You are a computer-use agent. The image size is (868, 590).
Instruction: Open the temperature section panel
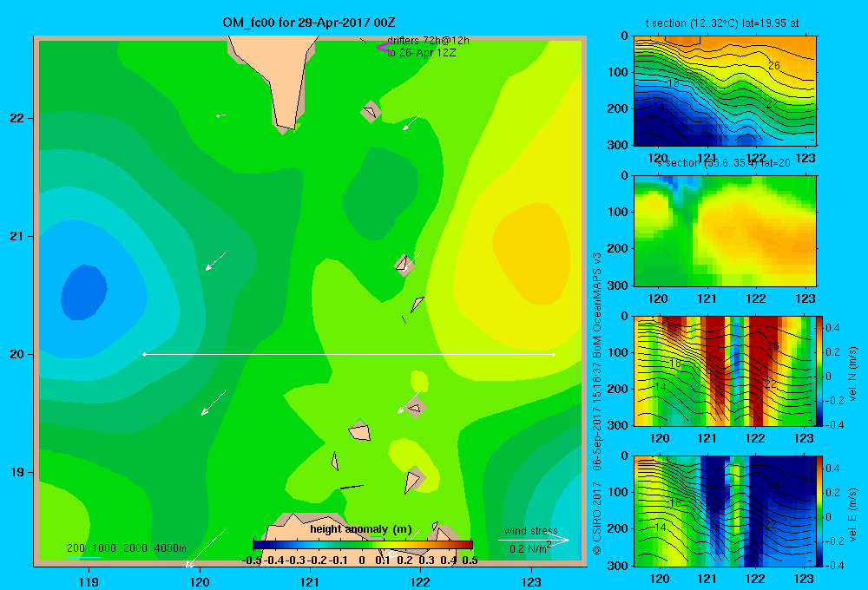[725, 91]
